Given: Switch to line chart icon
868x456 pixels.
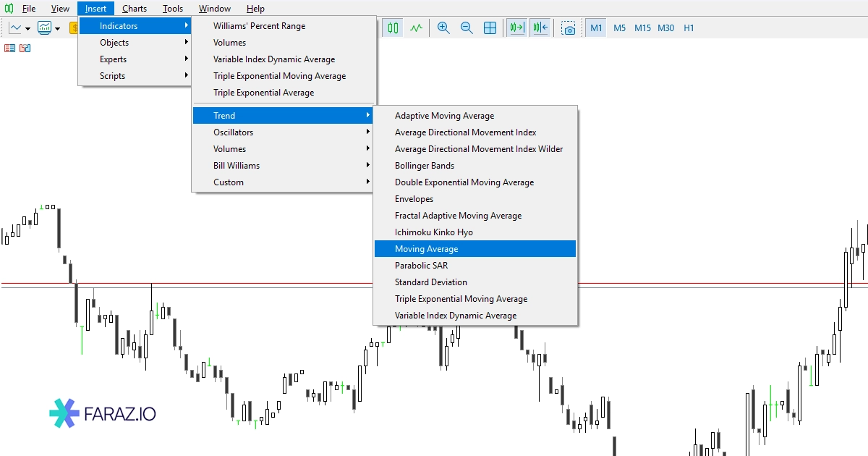Looking at the screenshot, I should point(416,28).
